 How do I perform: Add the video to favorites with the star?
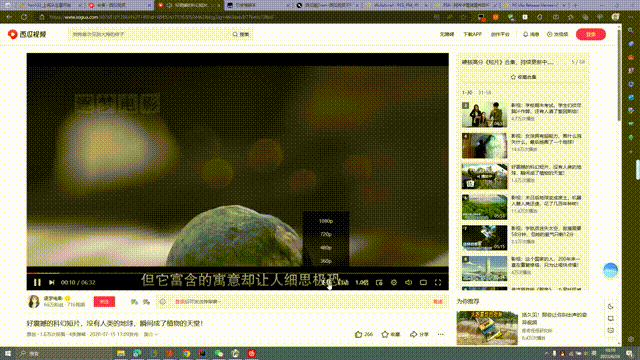(x=390, y=334)
